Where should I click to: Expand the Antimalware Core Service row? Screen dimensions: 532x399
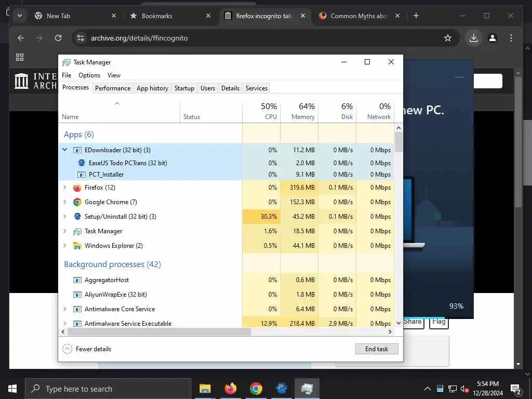coord(65,309)
